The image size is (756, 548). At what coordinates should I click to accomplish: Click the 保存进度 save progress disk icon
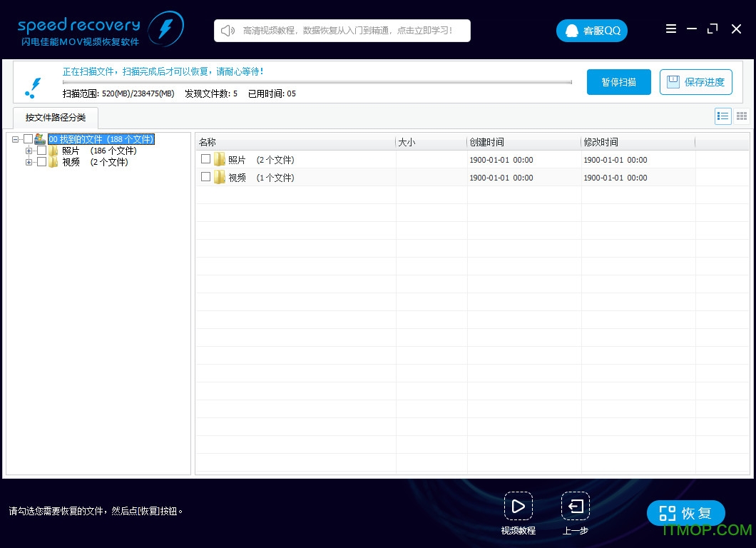(673, 82)
